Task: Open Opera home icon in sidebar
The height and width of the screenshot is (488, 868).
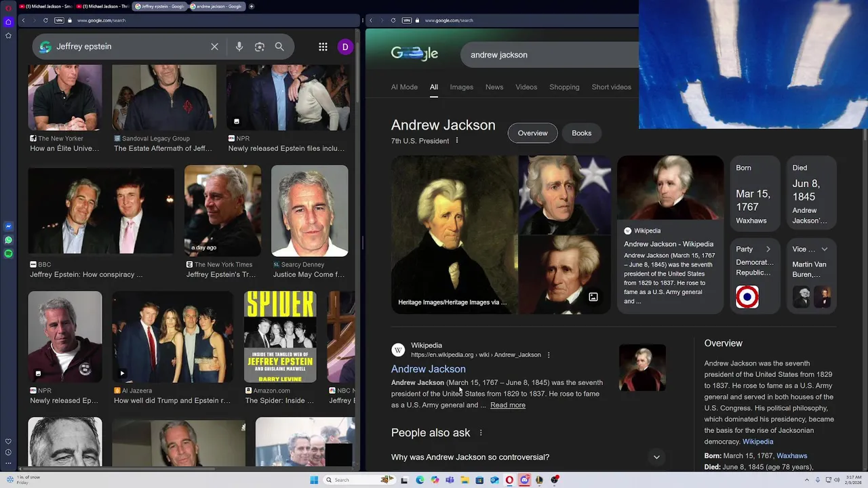Action: point(8,22)
